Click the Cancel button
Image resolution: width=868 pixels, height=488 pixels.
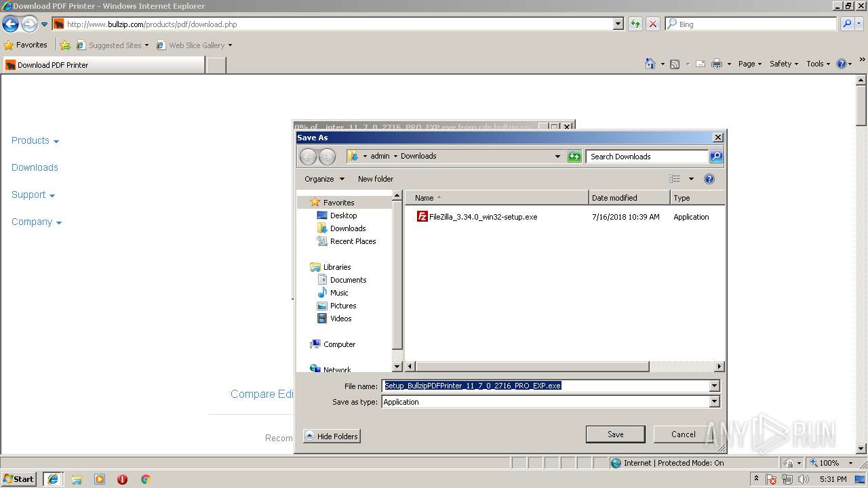point(683,434)
